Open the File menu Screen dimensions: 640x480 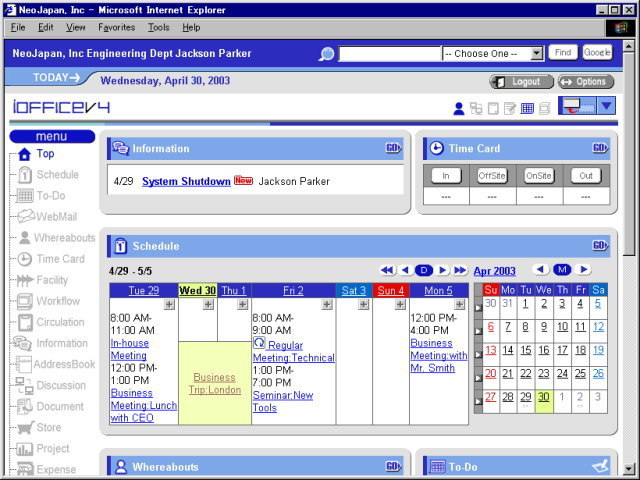coord(18,27)
